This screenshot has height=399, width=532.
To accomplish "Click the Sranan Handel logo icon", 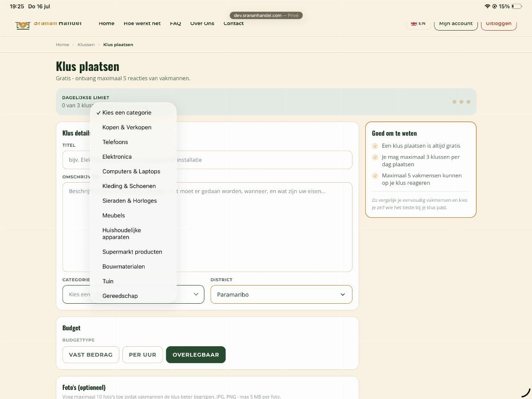I will point(23,25).
